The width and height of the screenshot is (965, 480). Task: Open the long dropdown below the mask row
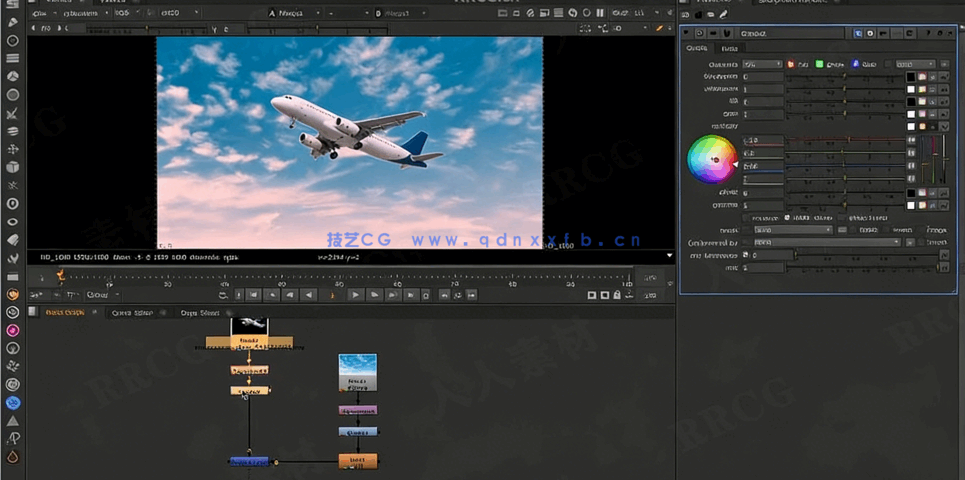[x=828, y=242]
